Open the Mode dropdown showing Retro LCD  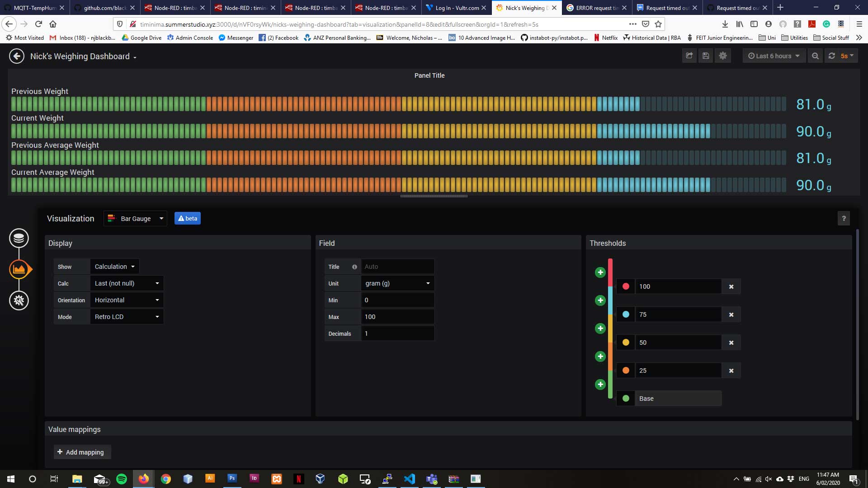(127, 317)
